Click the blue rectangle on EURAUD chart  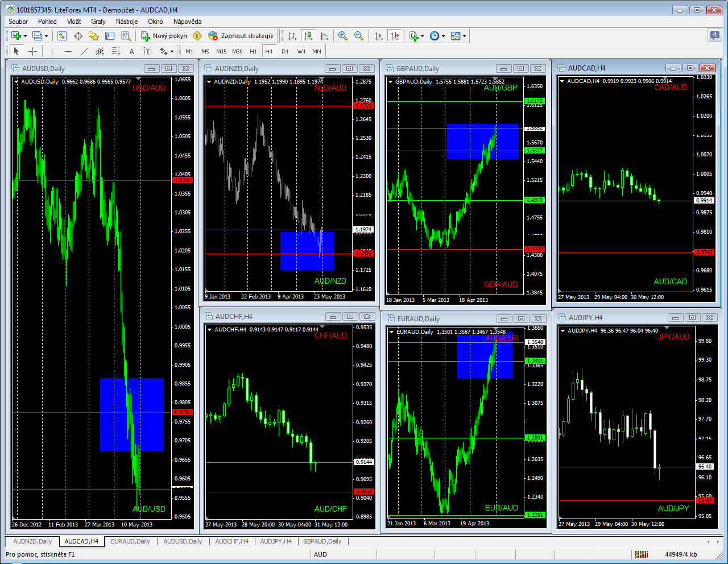click(485, 356)
